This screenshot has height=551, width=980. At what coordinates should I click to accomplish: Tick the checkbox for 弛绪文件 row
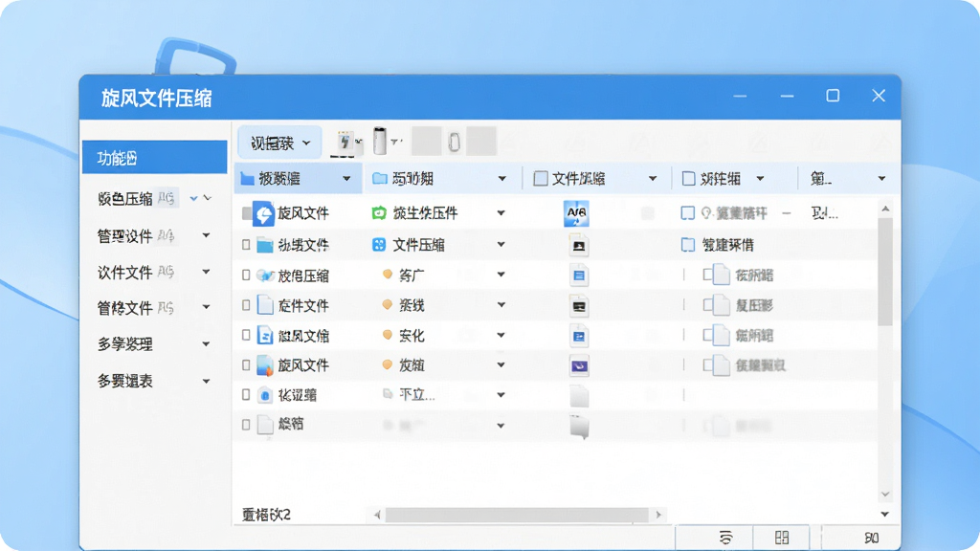coord(246,245)
